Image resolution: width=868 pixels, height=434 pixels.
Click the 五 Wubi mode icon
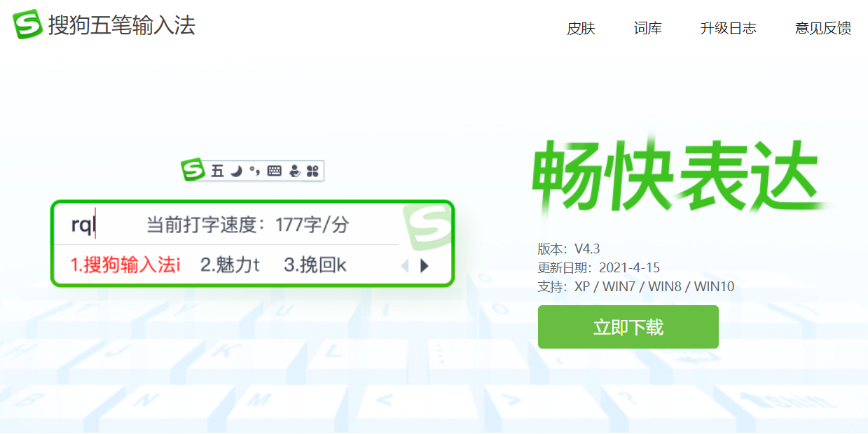click(217, 171)
